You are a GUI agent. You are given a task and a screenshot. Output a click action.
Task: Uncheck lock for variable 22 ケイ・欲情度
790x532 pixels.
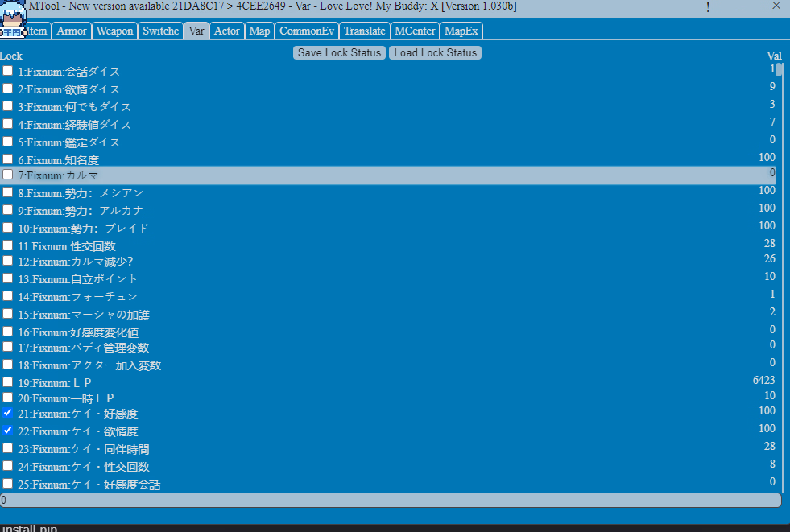[7, 431]
